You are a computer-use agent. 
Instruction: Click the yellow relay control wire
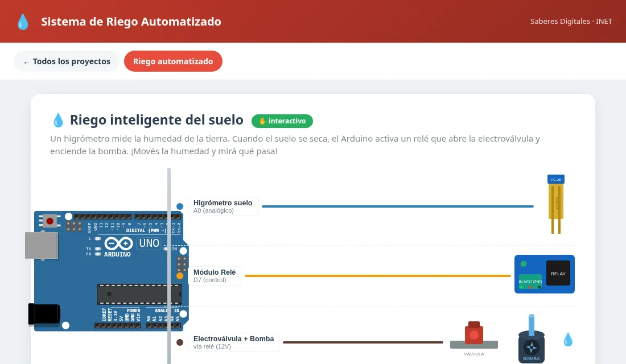tap(378, 276)
